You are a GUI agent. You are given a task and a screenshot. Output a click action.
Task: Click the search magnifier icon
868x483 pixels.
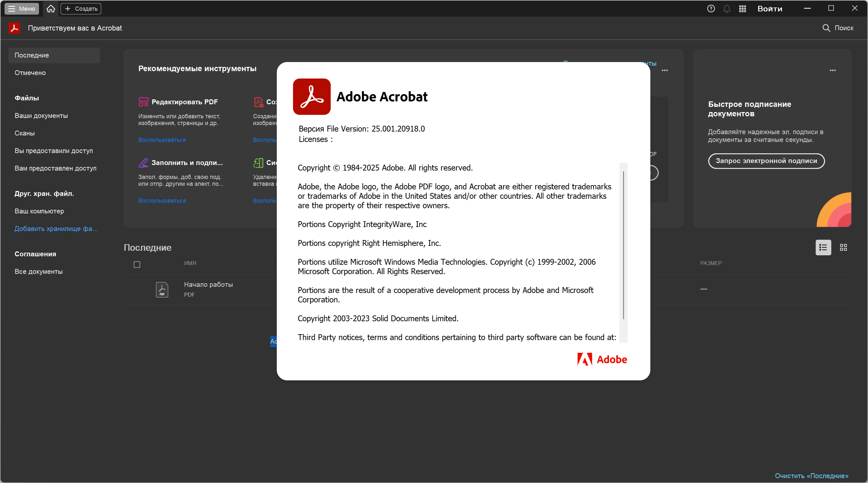pos(826,28)
